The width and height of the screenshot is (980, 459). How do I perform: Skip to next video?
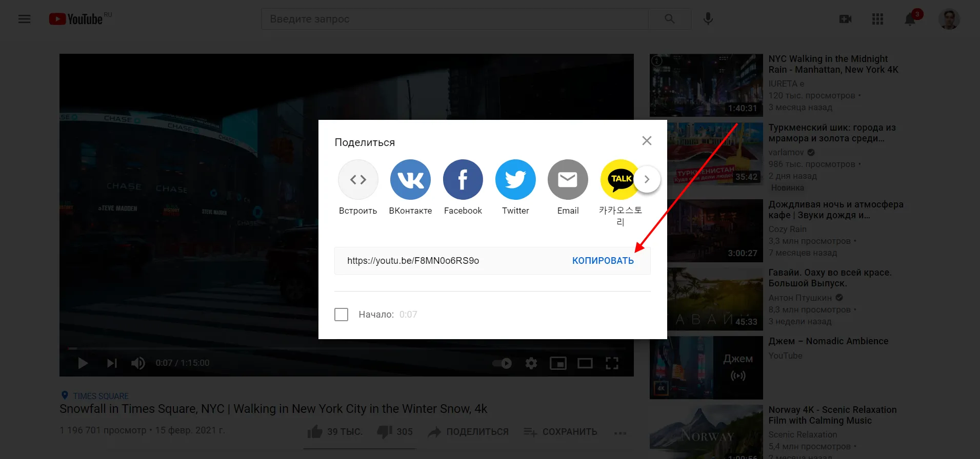(x=112, y=363)
